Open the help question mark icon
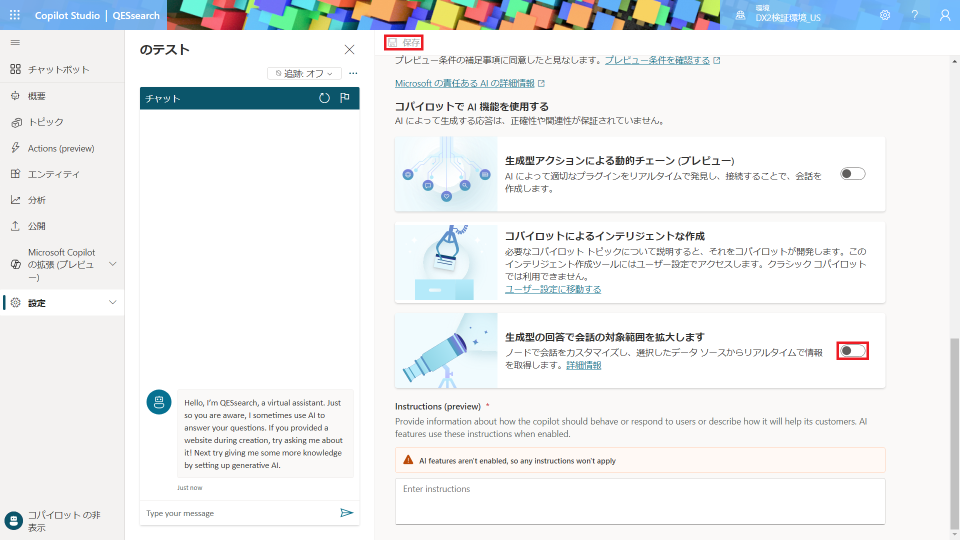 click(914, 15)
